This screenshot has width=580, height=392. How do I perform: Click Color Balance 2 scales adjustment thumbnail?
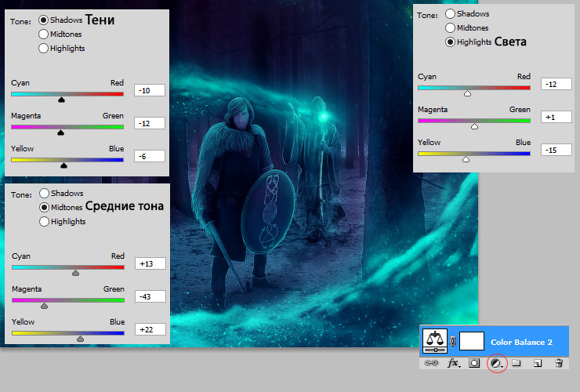tap(435, 341)
